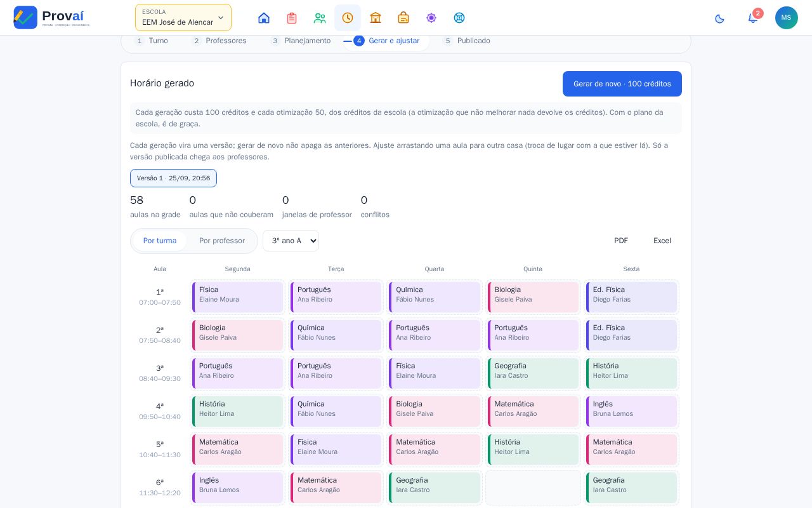This screenshot has width=812, height=508.
Task: Export the schedule as PDF
Action: tap(621, 241)
